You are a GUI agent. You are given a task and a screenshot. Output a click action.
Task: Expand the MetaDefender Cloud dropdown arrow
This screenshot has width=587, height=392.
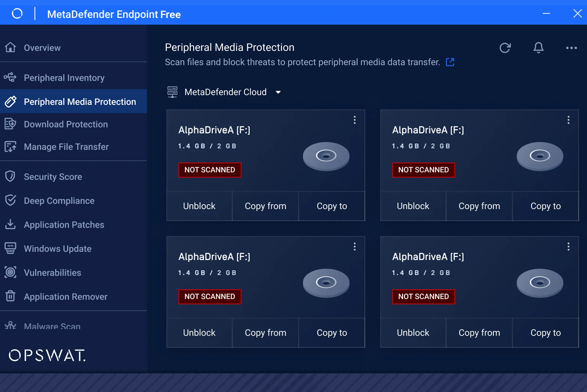click(278, 92)
